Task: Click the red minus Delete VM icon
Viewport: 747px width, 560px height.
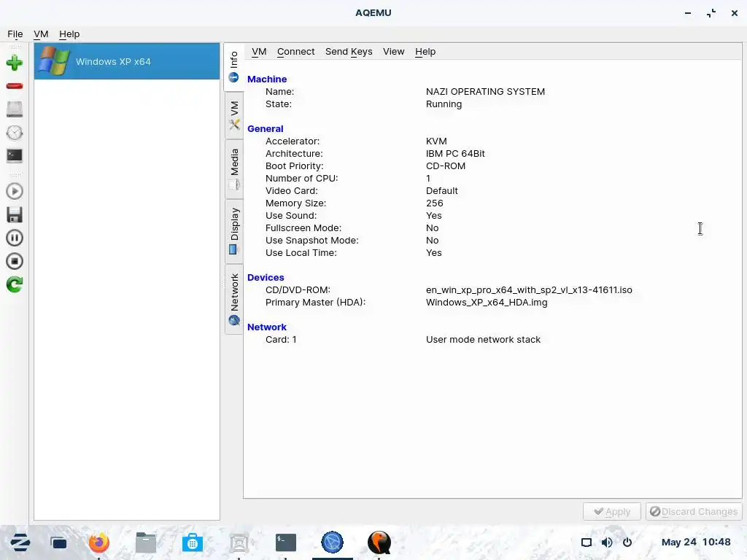Action: click(x=15, y=86)
